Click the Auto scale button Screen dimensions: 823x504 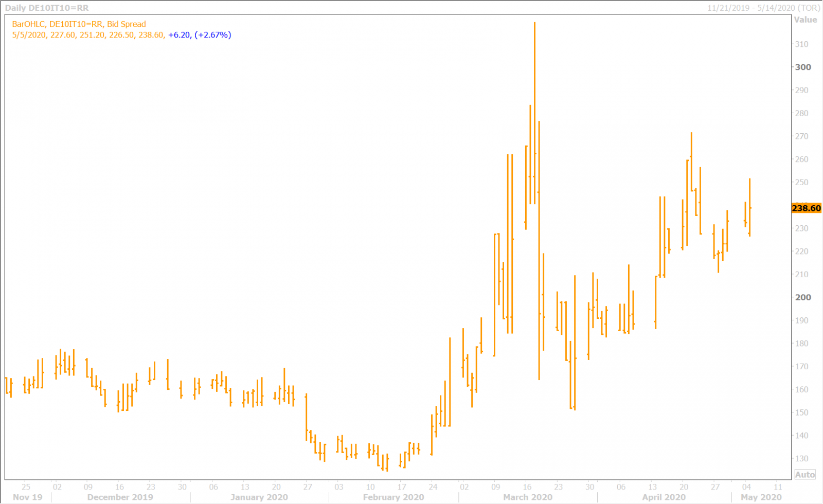[805, 474]
